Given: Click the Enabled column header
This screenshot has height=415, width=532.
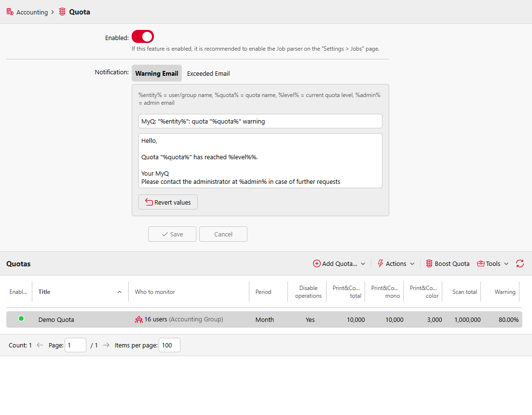Looking at the screenshot, I should (x=18, y=292).
